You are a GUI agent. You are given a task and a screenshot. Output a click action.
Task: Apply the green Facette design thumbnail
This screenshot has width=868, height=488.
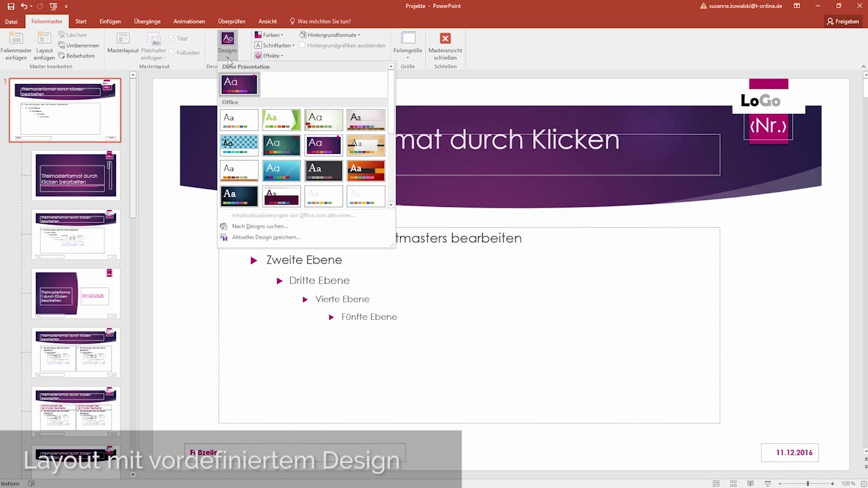pos(281,120)
